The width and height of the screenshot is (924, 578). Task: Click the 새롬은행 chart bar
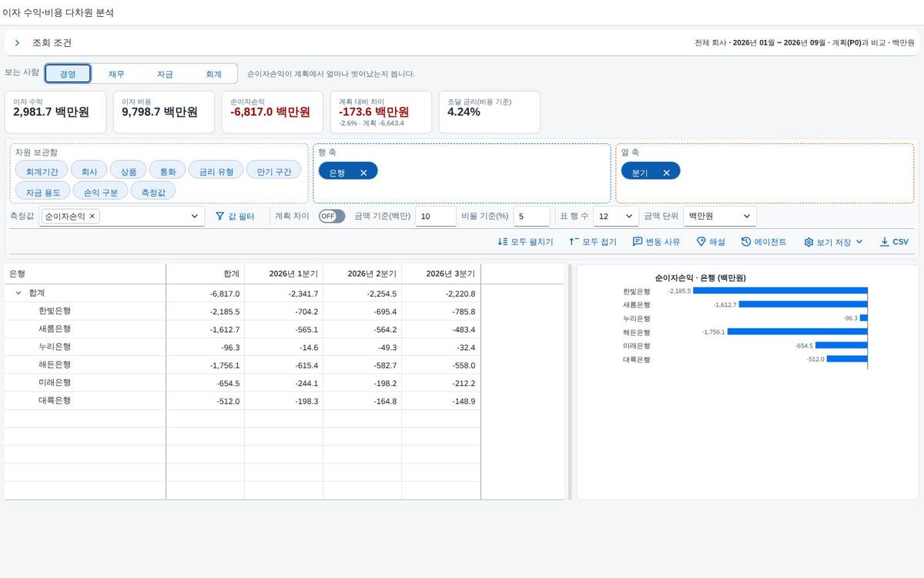803,304
